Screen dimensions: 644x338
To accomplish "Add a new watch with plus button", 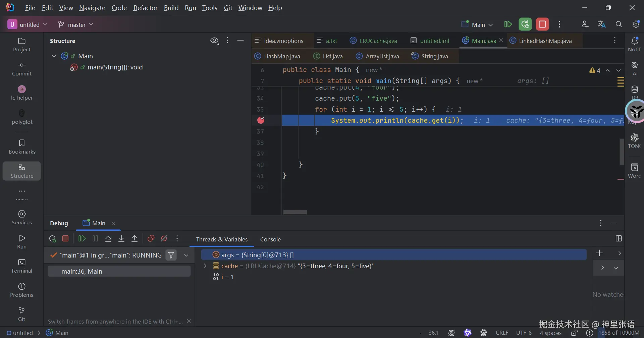I will 599,253.
